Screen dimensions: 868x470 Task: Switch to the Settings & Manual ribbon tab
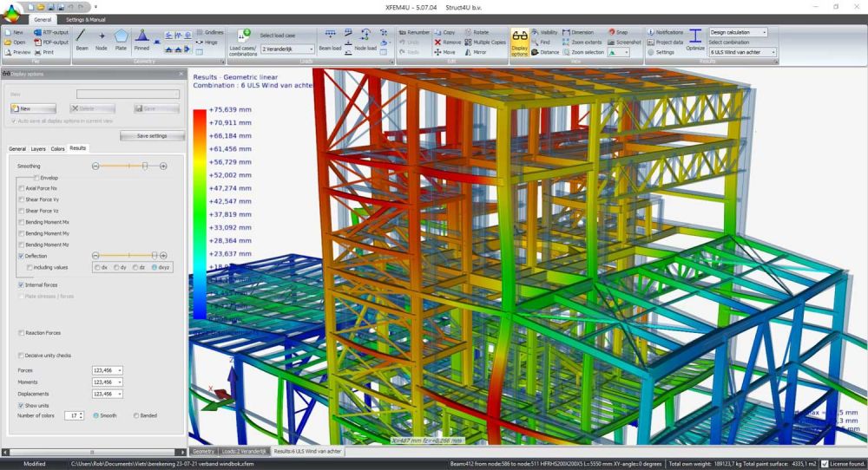86,18
